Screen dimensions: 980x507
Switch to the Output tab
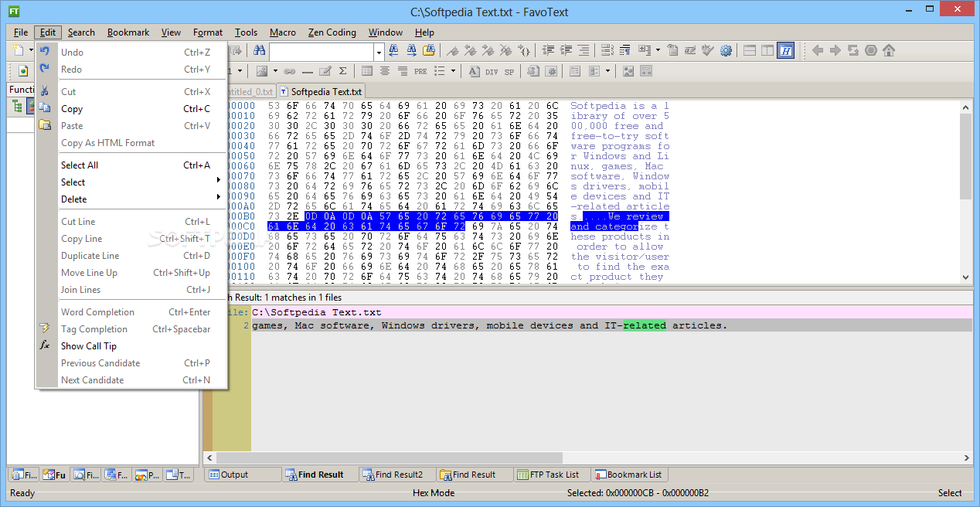coord(243,475)
